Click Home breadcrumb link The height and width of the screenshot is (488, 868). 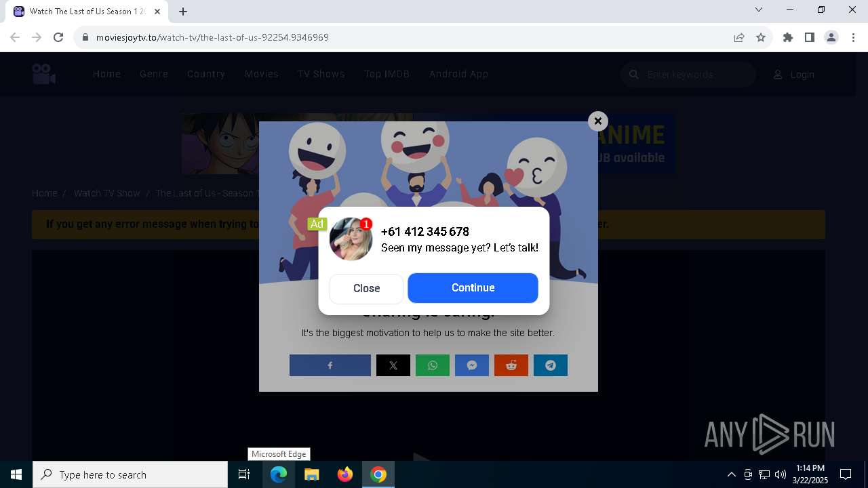tap(45, 193)
